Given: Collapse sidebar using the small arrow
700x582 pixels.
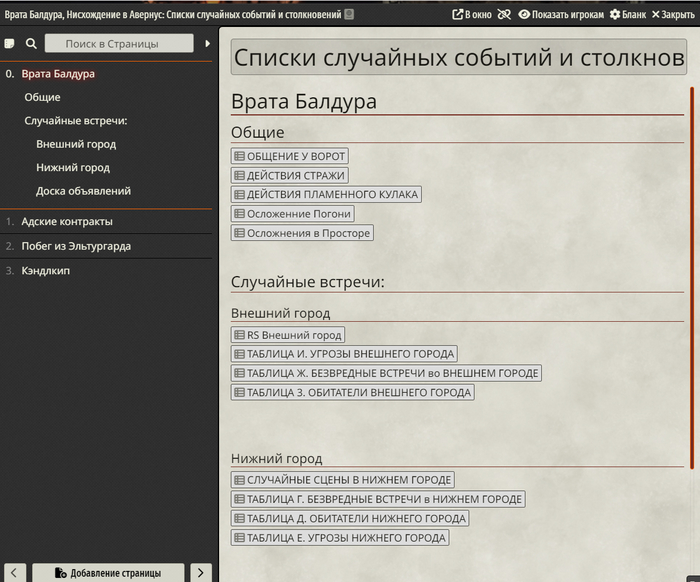Looking at the screenshot, I should pos(208,44).
